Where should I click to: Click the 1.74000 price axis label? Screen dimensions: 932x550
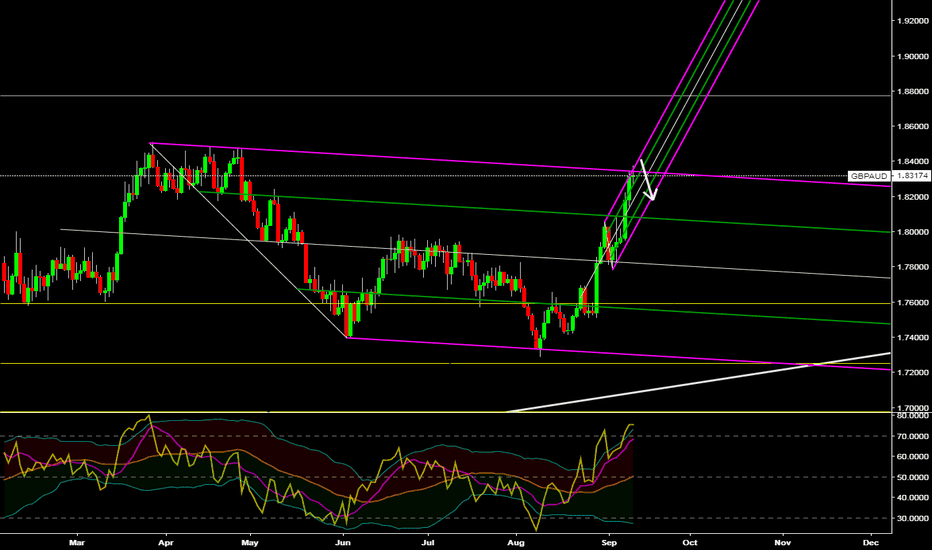tap(912, 338)
